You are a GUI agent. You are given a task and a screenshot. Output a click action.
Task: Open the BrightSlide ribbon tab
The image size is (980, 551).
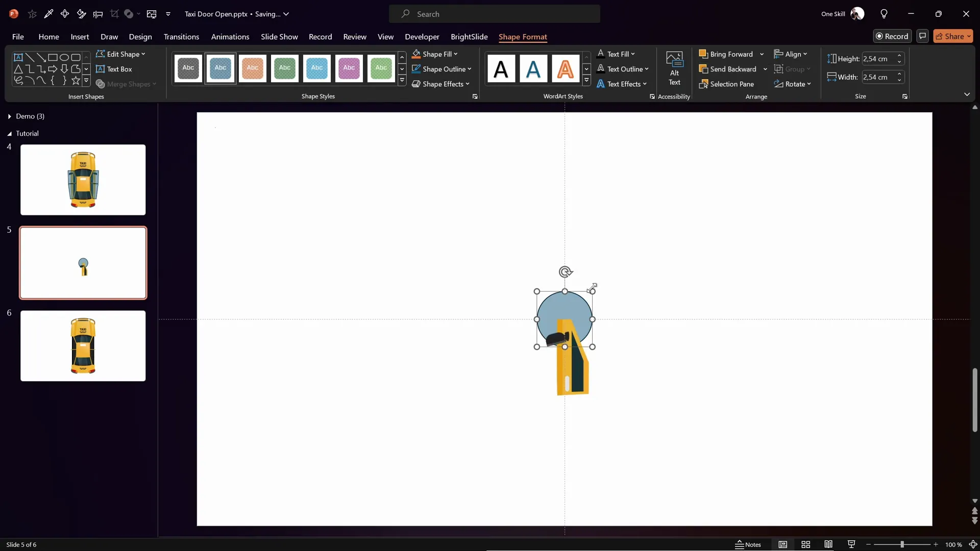tap(469, 37)
